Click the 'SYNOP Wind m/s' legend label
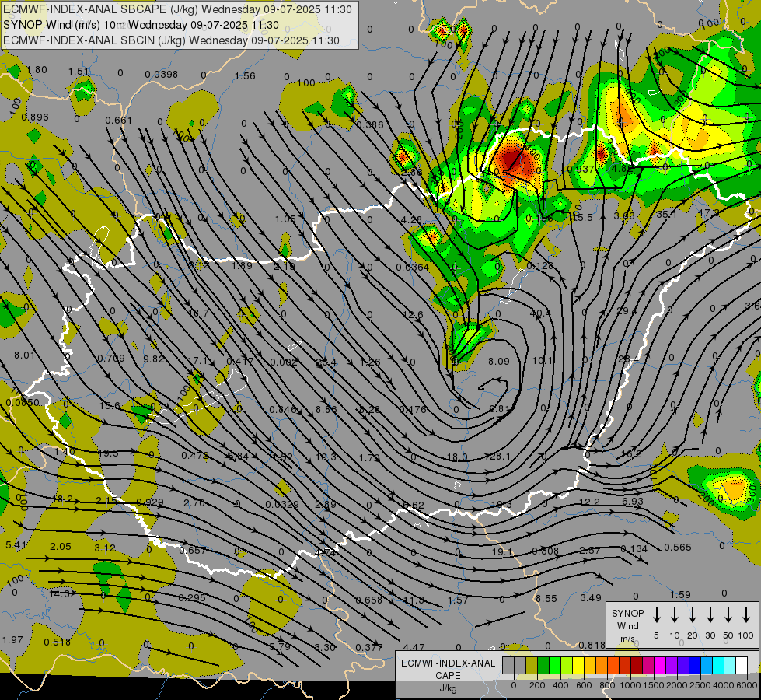The width and height of the screenshot is (761, 700). click(627, 625)
